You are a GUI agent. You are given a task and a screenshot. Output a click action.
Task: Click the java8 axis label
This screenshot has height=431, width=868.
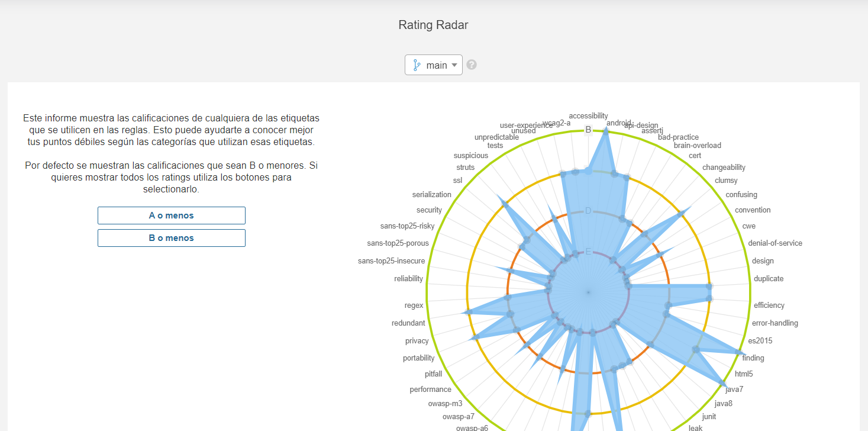click(x=724, y=404)
